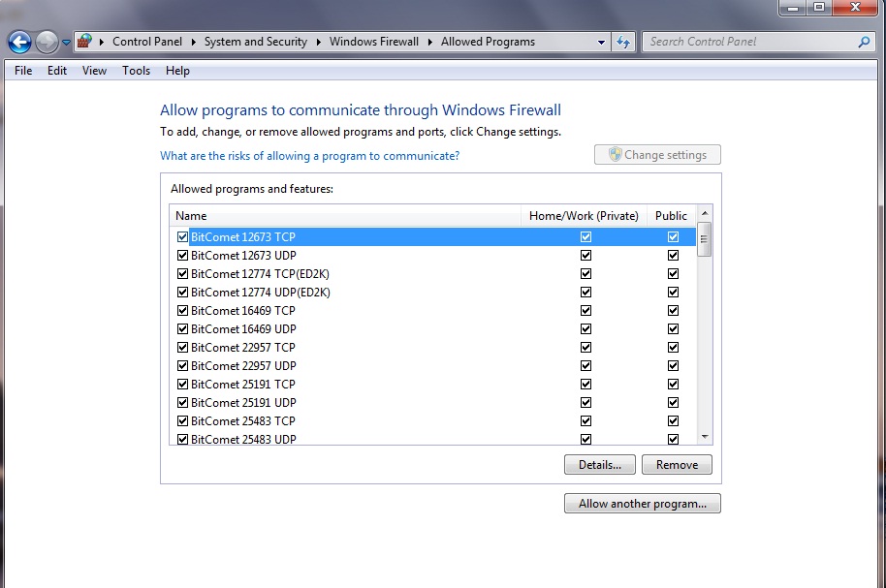Click the Public column header
Screen dimensions: 886x588
pyautogui.click(x=671, y=216)
